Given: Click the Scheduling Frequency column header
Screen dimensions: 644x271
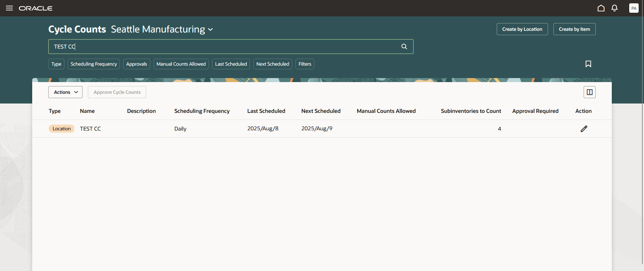Looking at the screenshot, I should 202,111.
